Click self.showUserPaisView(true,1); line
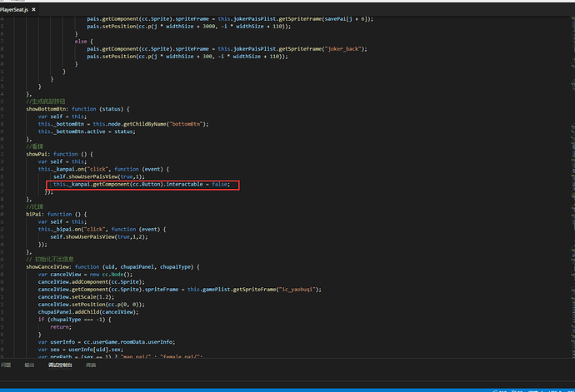 (x=99, y=176)
